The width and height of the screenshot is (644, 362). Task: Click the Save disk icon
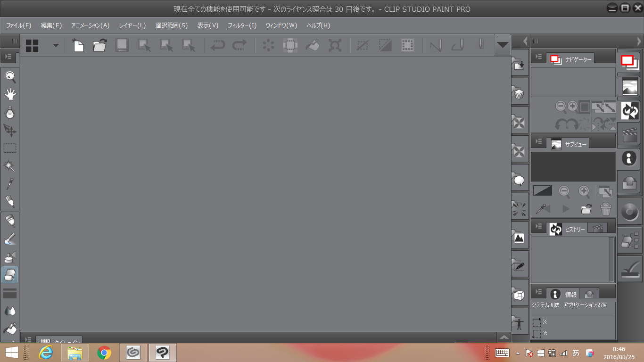pyautogui.click(x=122, y=45)
